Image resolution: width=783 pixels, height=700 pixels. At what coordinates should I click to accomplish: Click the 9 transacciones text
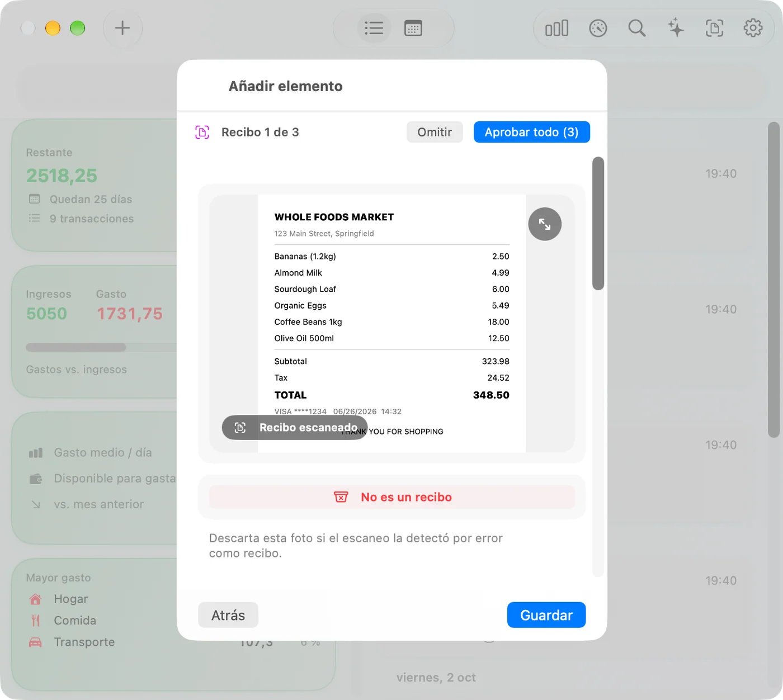91,219
